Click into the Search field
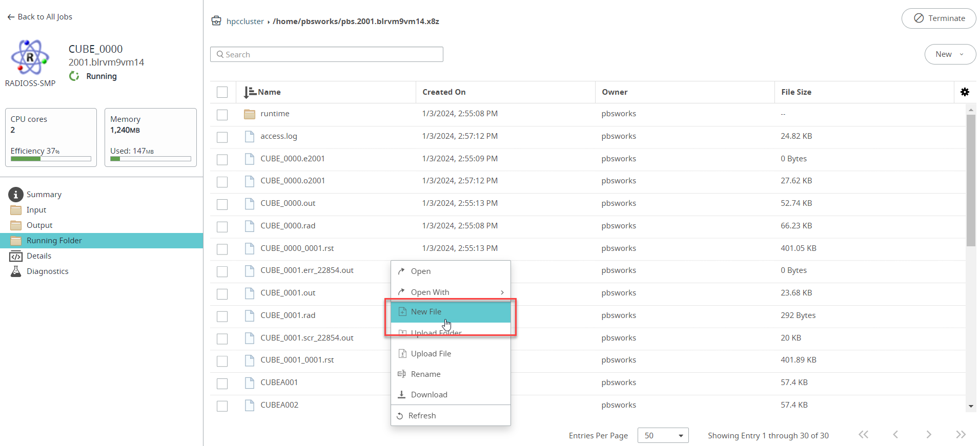Screen dimensions: 980x446 coord(326,54)
